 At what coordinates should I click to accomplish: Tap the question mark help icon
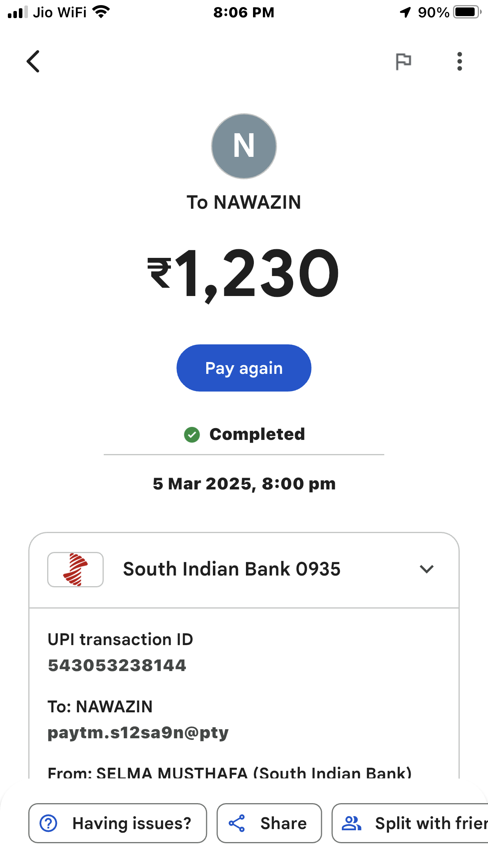(x=49, y=823)
